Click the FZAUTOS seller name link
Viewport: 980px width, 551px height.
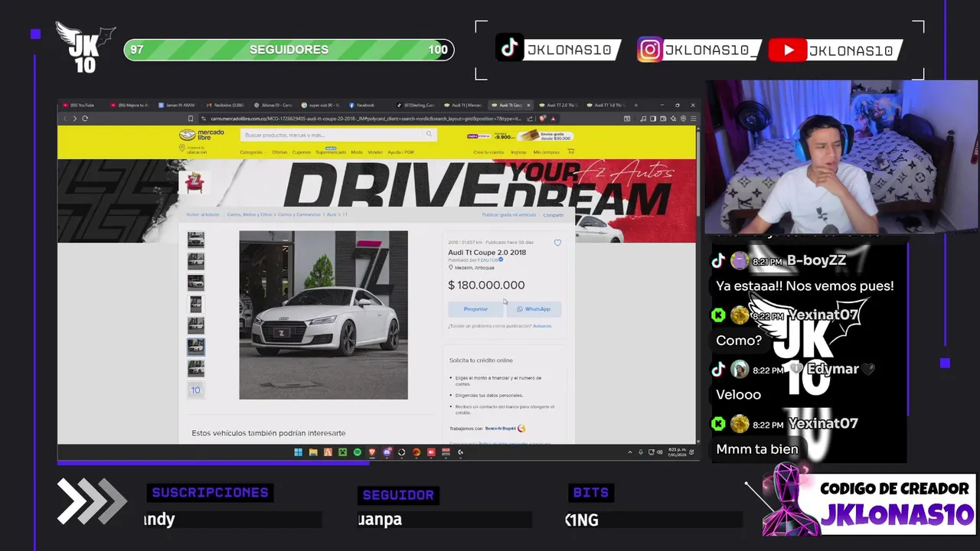click(487, 260)
